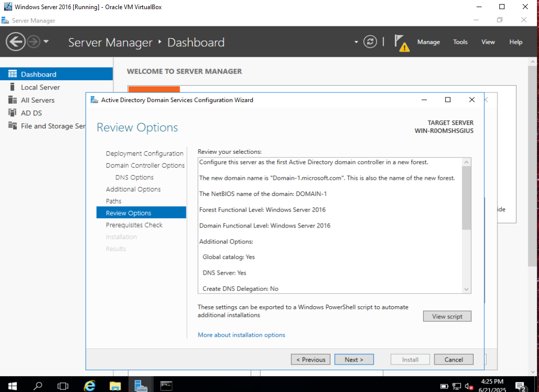Click the Local Server icon
The image size is (539, 392).
[x=12, y=87]
